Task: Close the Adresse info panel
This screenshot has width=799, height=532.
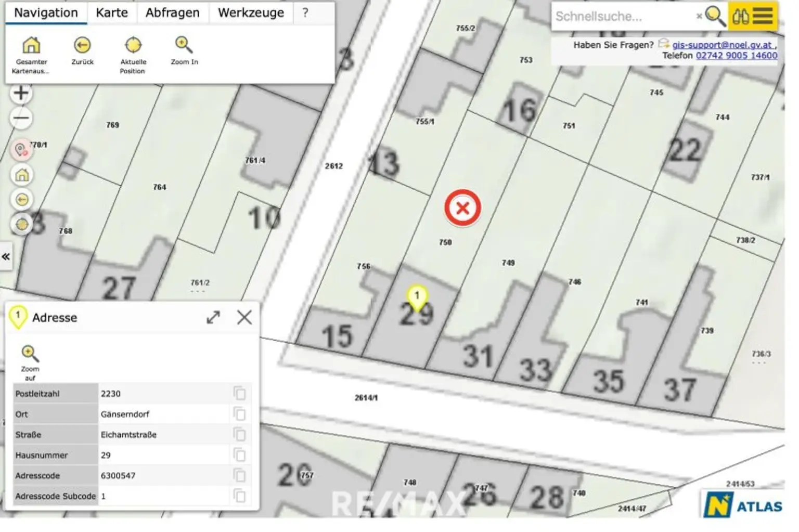Action: [244, 317]
